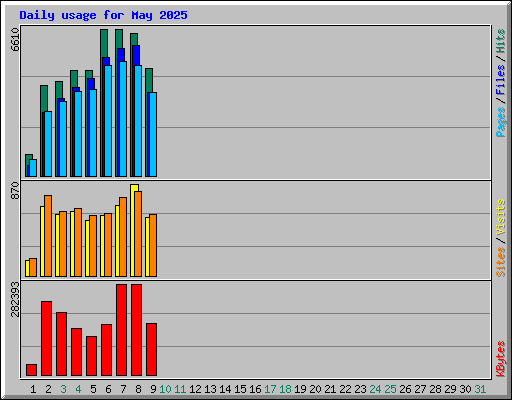Click the red 'KBytes' legend label
This screenshot has width=512, height=400.
click(501, 359)
